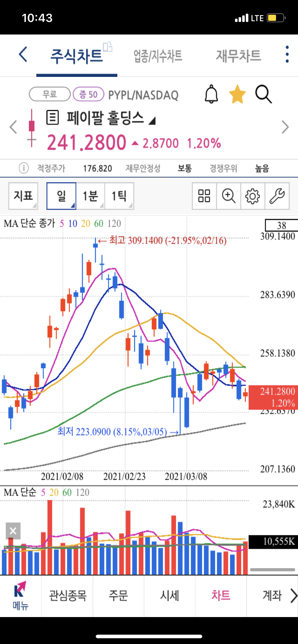
Task: Tap battery status icon
Action: [x=276, y=18]
